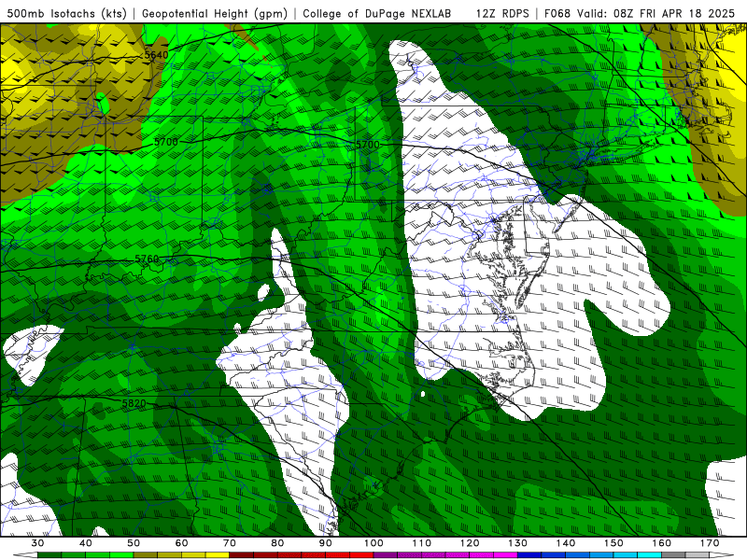The image size is (747, 560).
Task: Click the 'Geopotential Height (gpm)' title text
Action: coord(215,13)
